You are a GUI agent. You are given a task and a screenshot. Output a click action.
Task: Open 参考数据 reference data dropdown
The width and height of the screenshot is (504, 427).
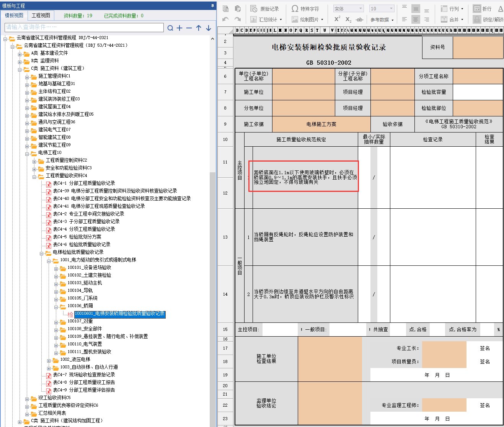382,20
